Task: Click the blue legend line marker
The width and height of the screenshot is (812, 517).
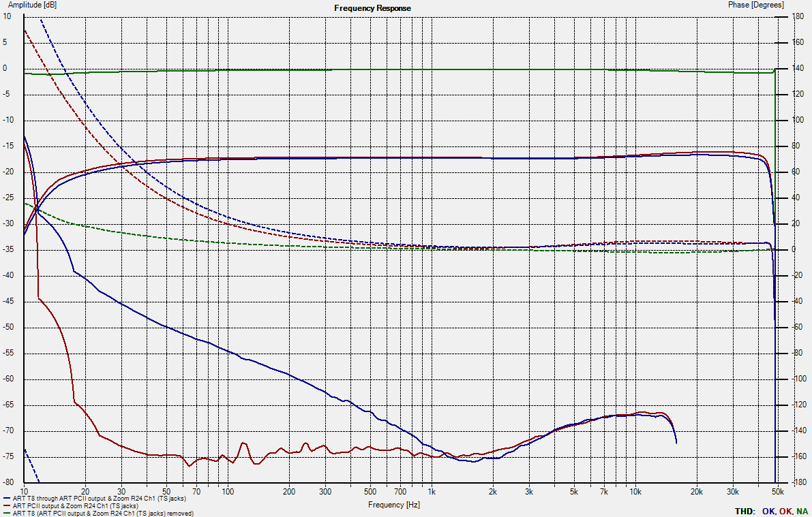Action: (7, 499)
